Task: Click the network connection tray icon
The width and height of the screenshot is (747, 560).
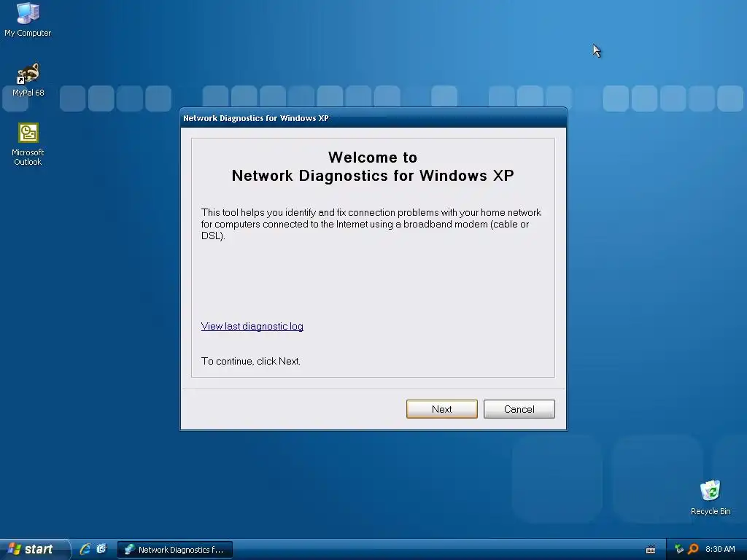Action: 679,549
